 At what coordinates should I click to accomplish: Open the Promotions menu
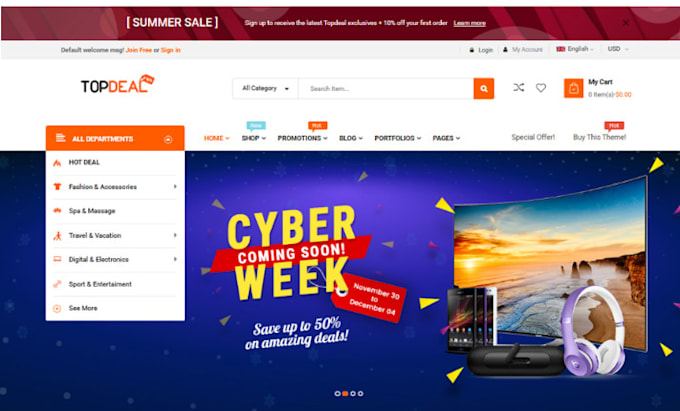(x=302, y=138)
